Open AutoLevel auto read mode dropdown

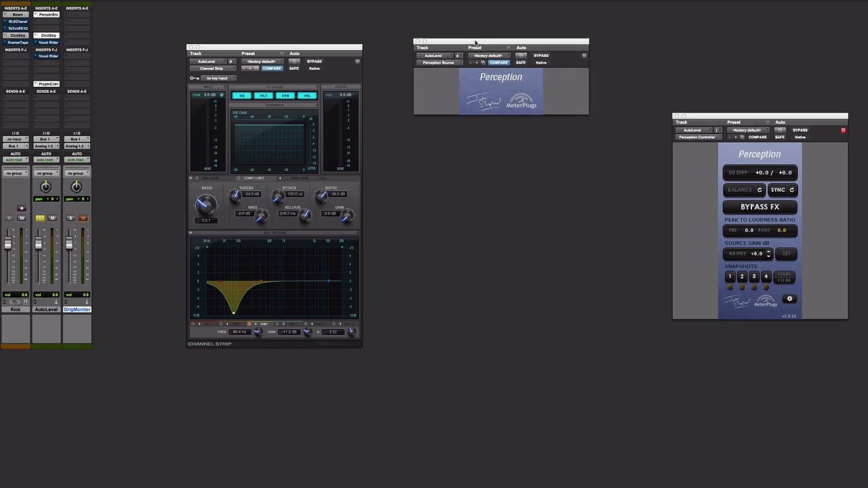(x=46, y=160)
